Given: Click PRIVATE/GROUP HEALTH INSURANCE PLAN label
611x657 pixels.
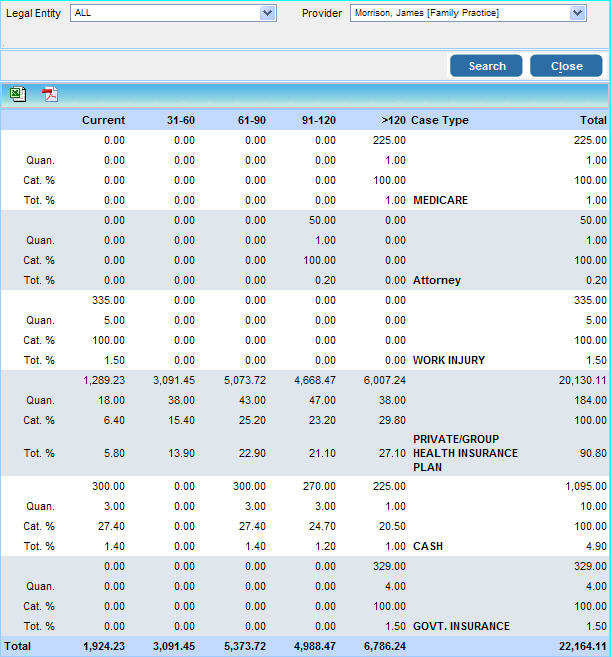Looking at the screenshot, I should tap(465, 453).
